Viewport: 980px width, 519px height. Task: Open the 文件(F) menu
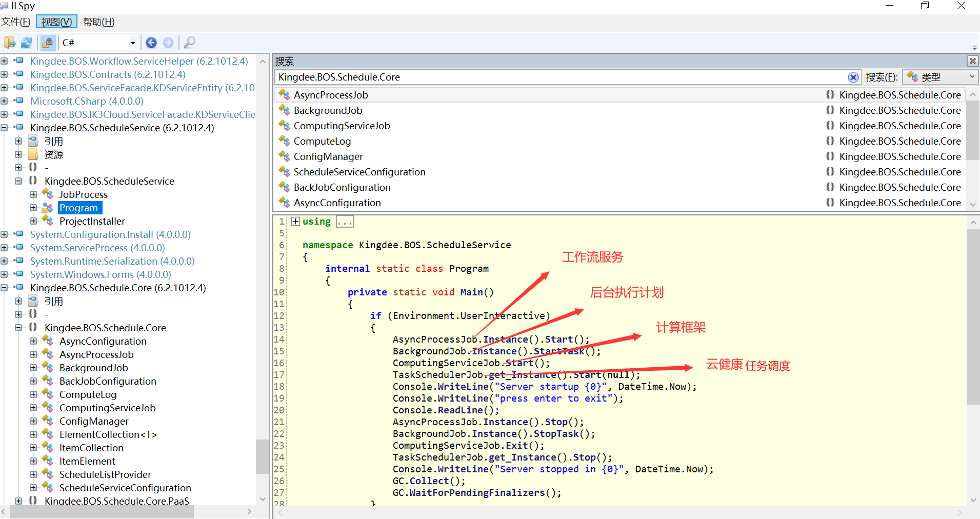(x=16, y=22)
